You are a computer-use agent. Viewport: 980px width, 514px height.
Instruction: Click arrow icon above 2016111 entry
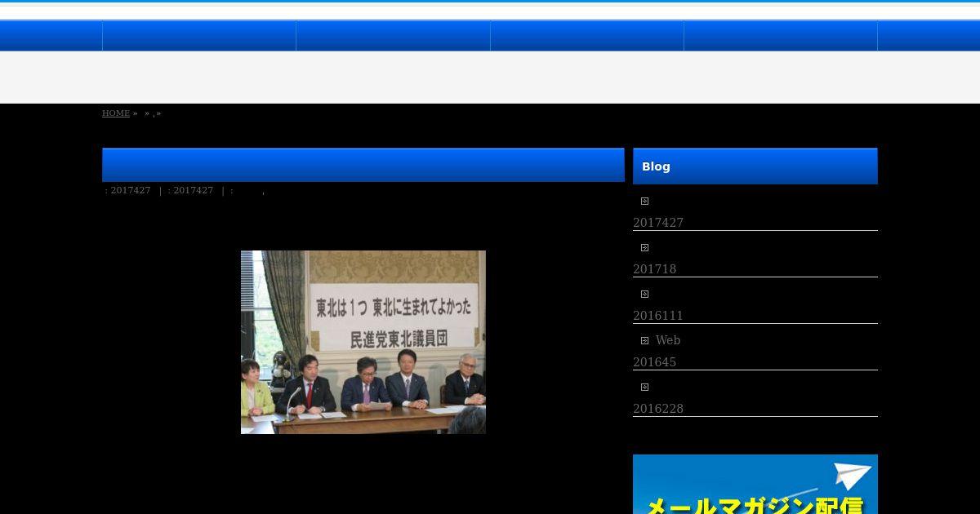tap(644, 295)
